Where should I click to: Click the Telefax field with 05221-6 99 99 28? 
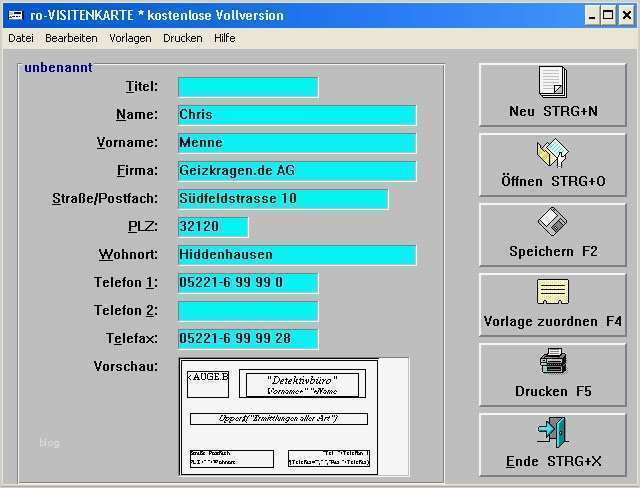click(x=248, y=339)
